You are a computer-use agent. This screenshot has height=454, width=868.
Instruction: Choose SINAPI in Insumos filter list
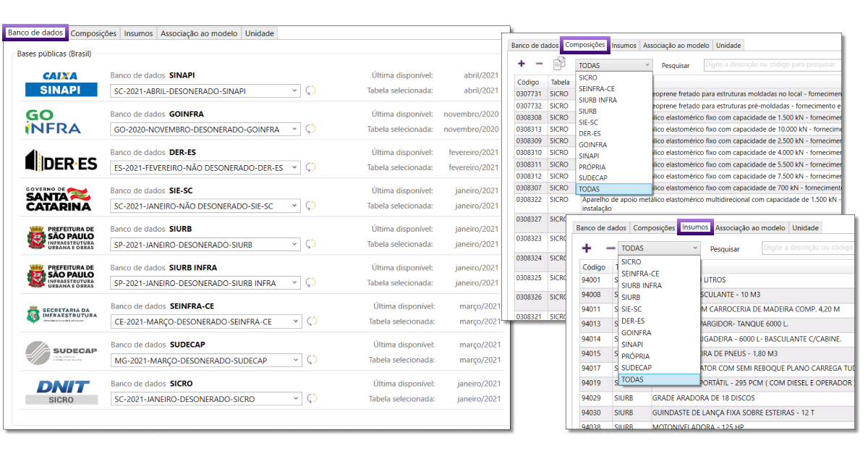pos(659,345)
